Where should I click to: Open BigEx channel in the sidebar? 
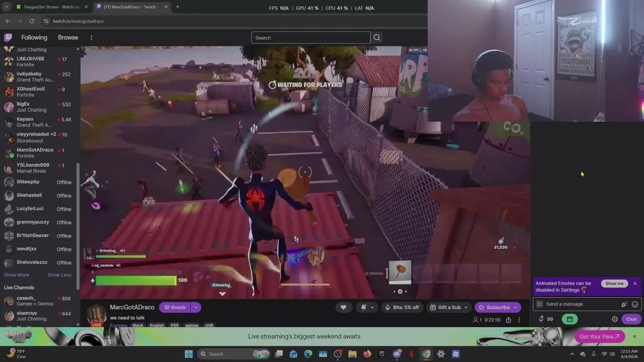pos(38,107)
